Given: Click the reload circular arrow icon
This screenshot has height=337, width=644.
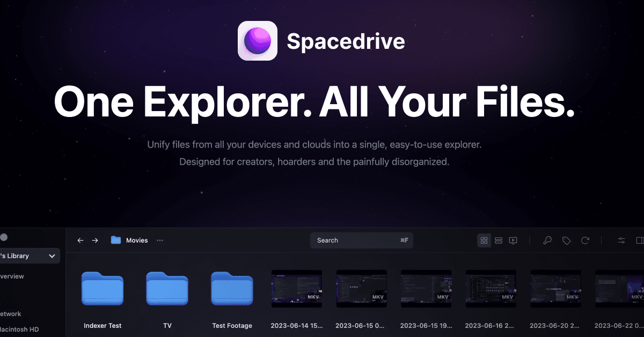Looking at the screenshot, I should (585, 240).
